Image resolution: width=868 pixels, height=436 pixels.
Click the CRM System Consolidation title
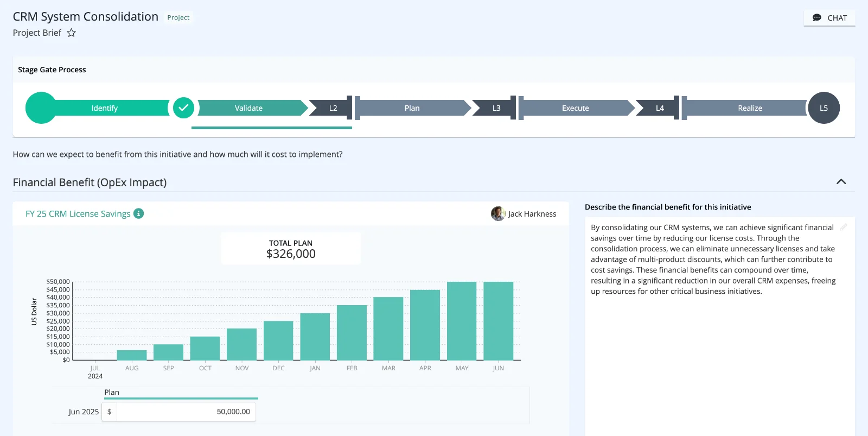[86, 17]
